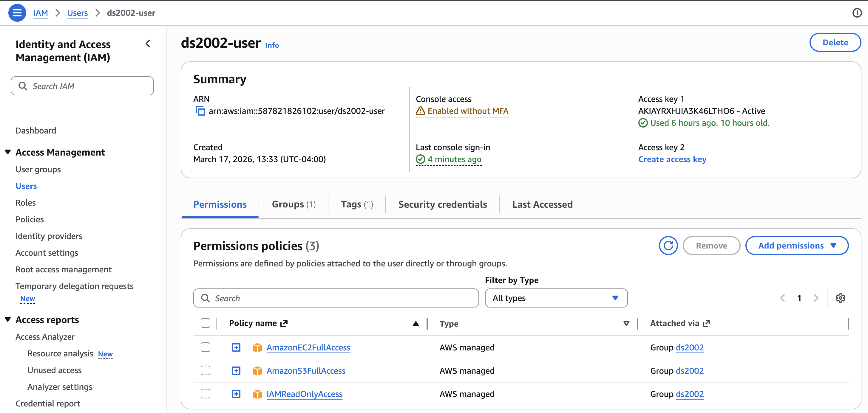The image size is (868, 413).
Task: Switch to the Tags tab
Action: [357, 204]
